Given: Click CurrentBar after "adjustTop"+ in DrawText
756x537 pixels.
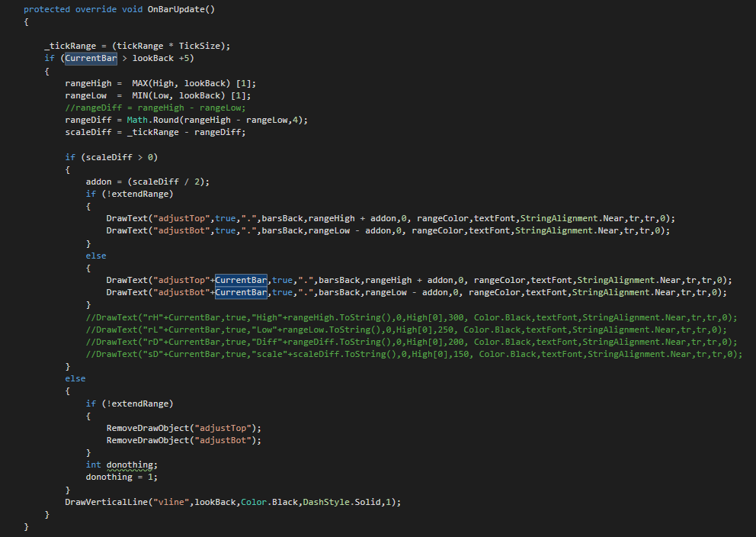Looking at the screenshot, I should click(x=241, y=280).
